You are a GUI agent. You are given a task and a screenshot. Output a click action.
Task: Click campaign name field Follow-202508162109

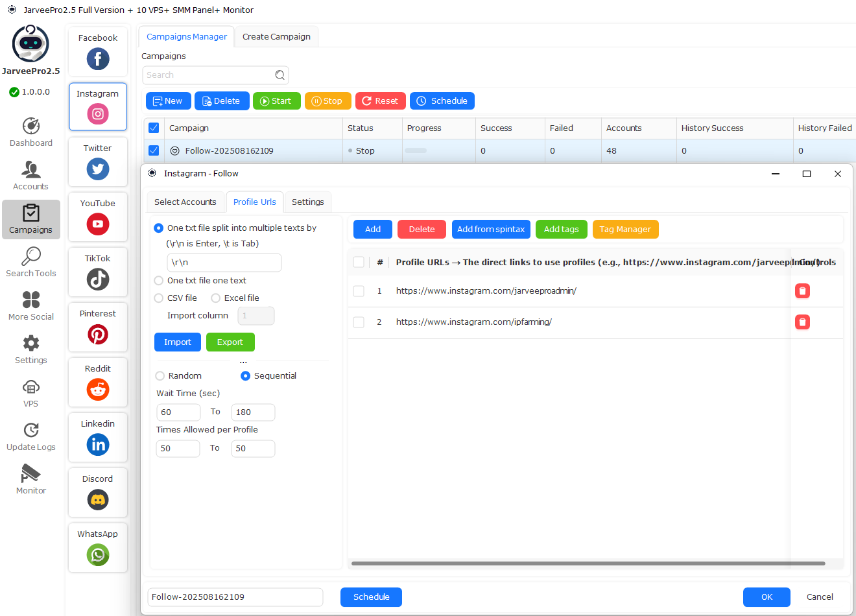click(235, 597)
